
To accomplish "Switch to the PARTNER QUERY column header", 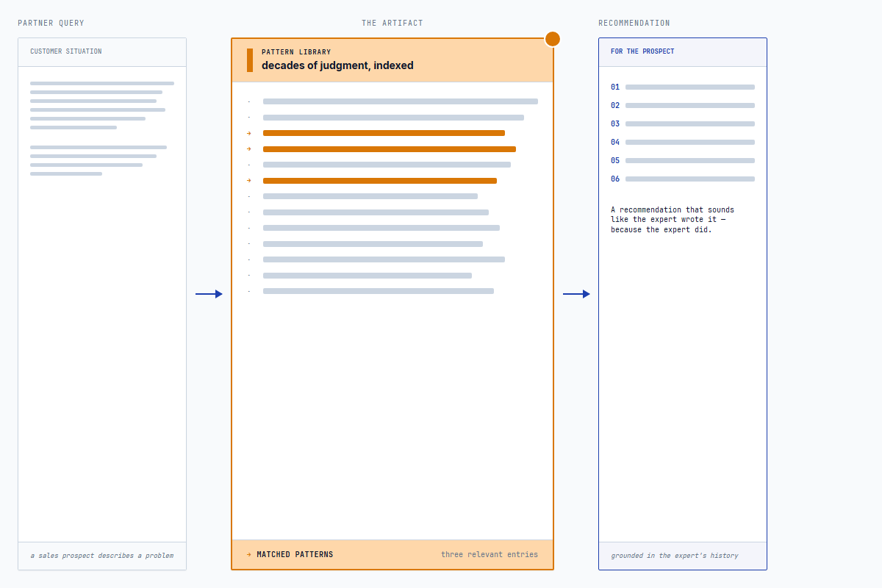I will (x=51, y=23).
